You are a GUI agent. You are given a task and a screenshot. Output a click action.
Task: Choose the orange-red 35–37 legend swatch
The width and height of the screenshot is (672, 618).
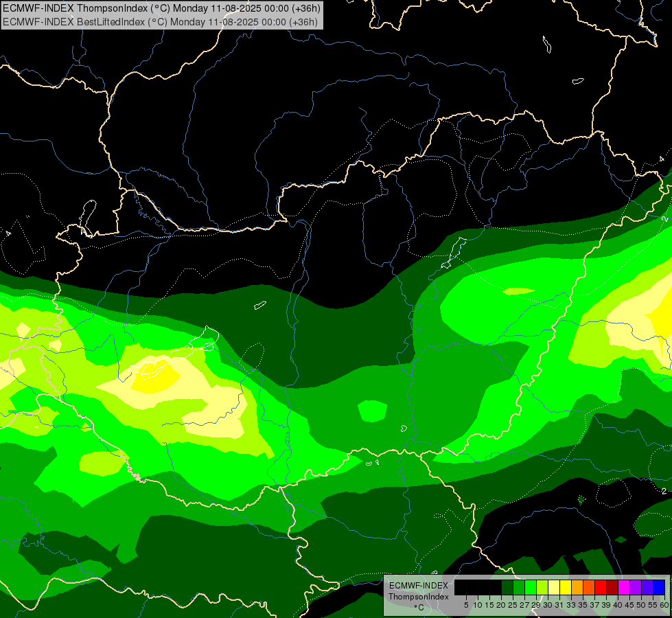click(x=588, y=587)
